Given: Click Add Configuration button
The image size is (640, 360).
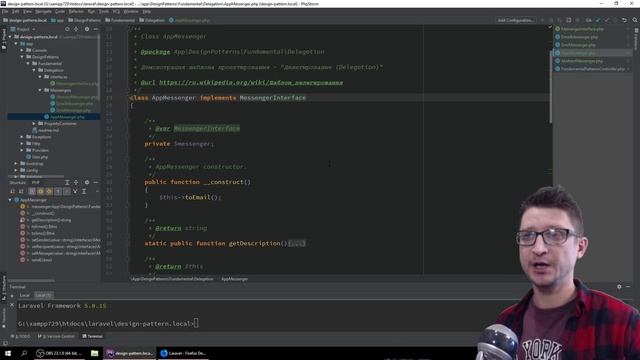Looking at the screenshot, I should point(515,20).
